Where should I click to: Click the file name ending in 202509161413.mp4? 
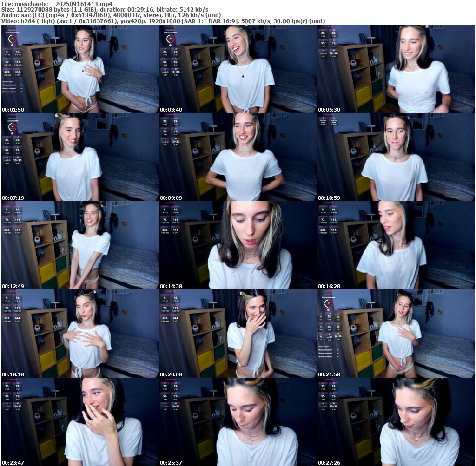pyautogui.click(x=63, y=4)
